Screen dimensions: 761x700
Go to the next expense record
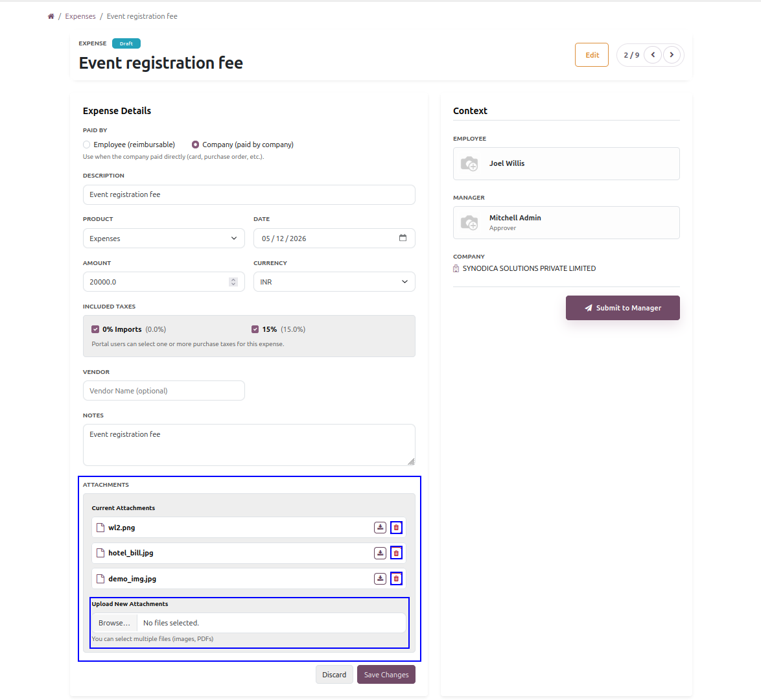pos(672,55)
